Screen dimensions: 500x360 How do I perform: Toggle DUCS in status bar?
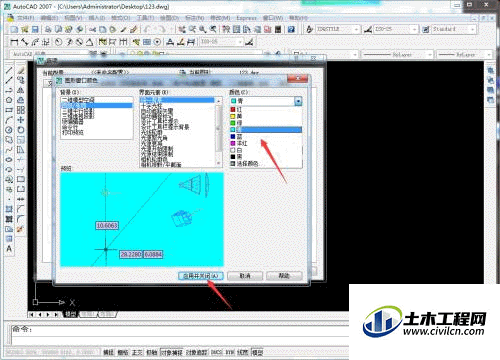coord(217,352)
